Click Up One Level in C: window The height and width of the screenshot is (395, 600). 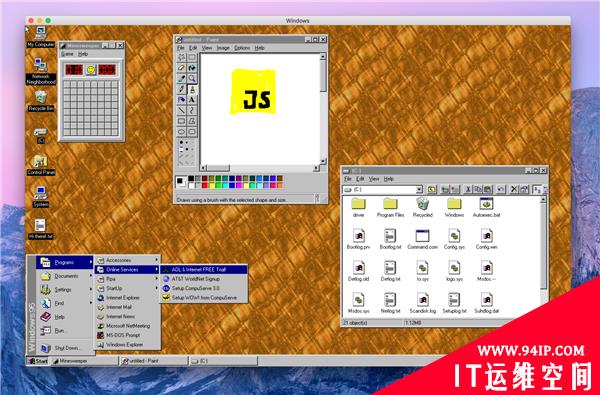click(432, 189)
